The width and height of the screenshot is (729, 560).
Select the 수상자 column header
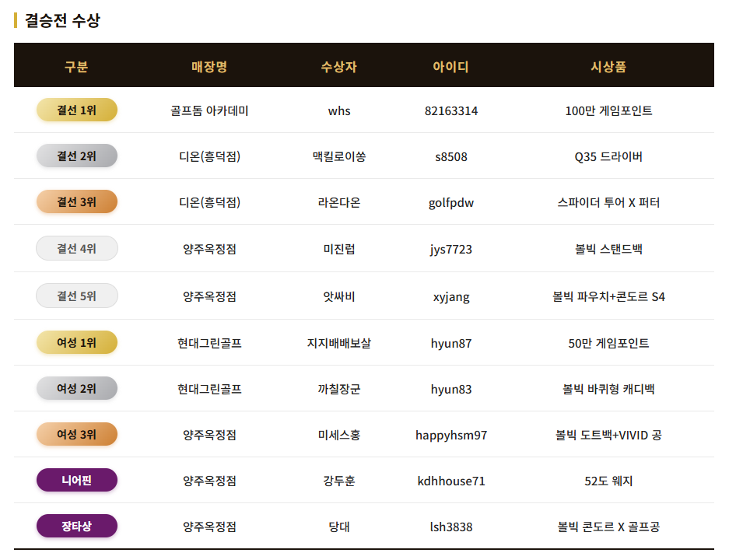click(339, 67)
